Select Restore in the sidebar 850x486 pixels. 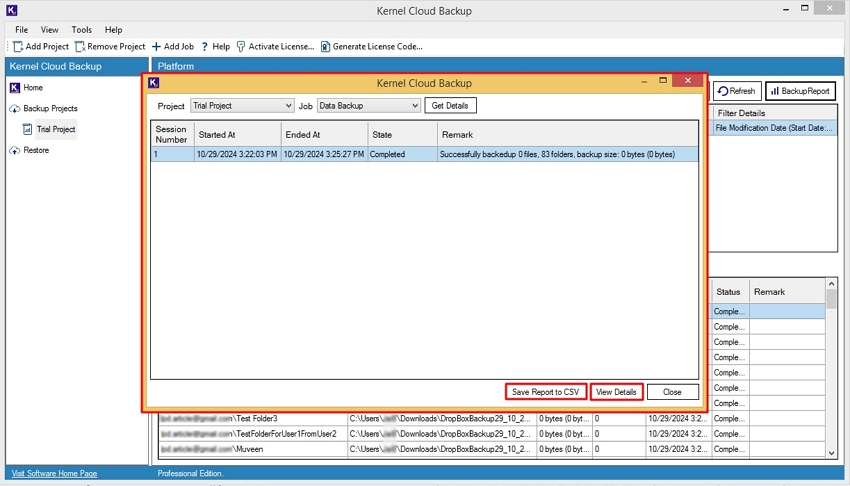pyautogui.click(x=36, y=150)
